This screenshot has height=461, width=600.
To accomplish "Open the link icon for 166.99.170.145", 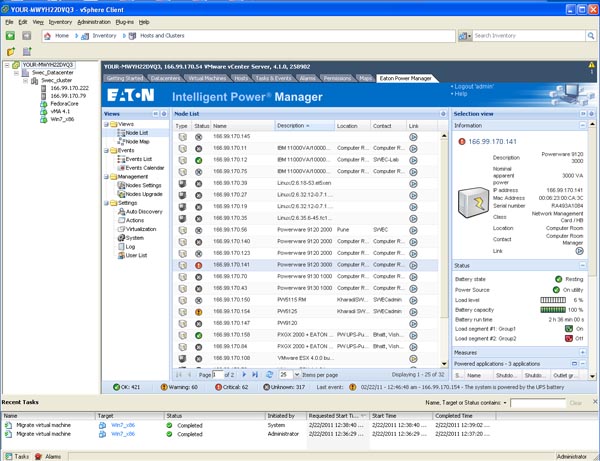I will click(413, 137).
